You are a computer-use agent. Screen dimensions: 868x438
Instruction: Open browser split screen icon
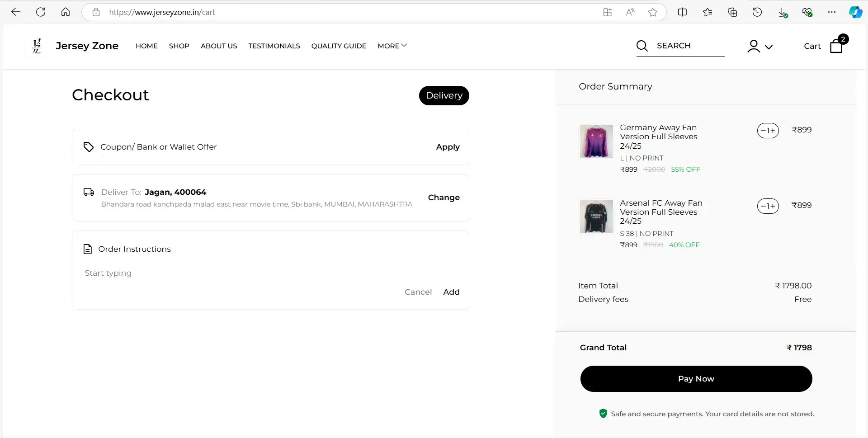tap(682, 12)
